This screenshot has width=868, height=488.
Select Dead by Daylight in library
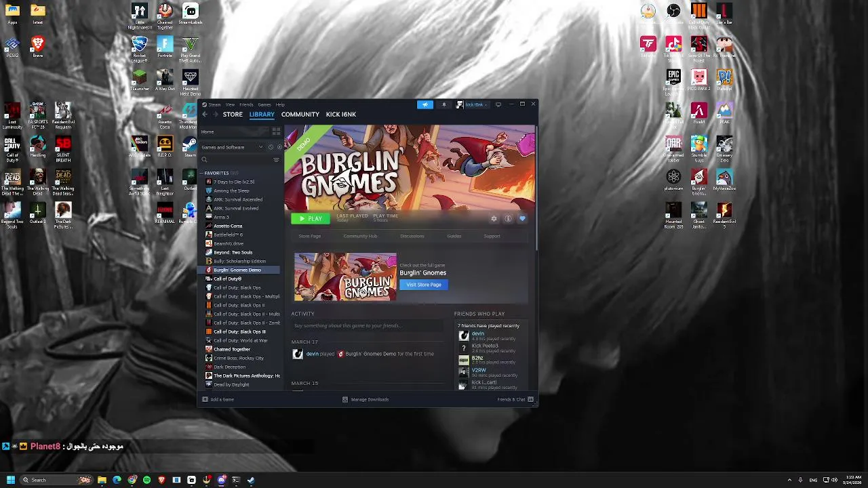231,384
